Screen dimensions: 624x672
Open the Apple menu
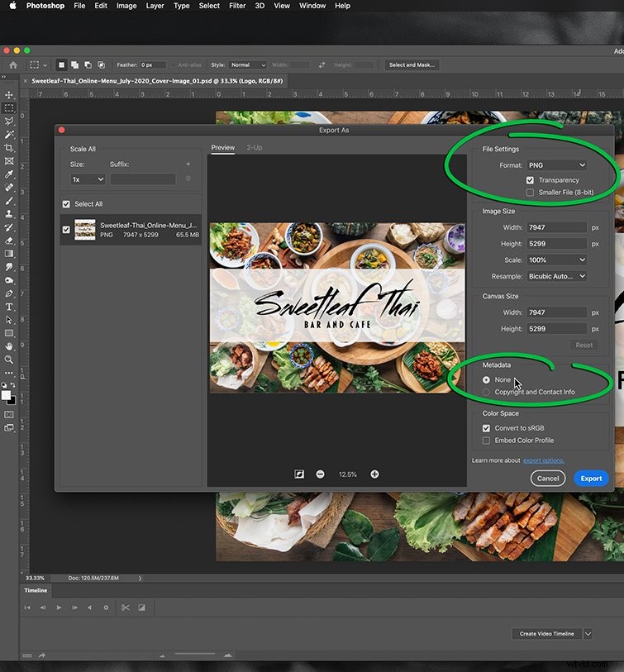click(12, 6)
